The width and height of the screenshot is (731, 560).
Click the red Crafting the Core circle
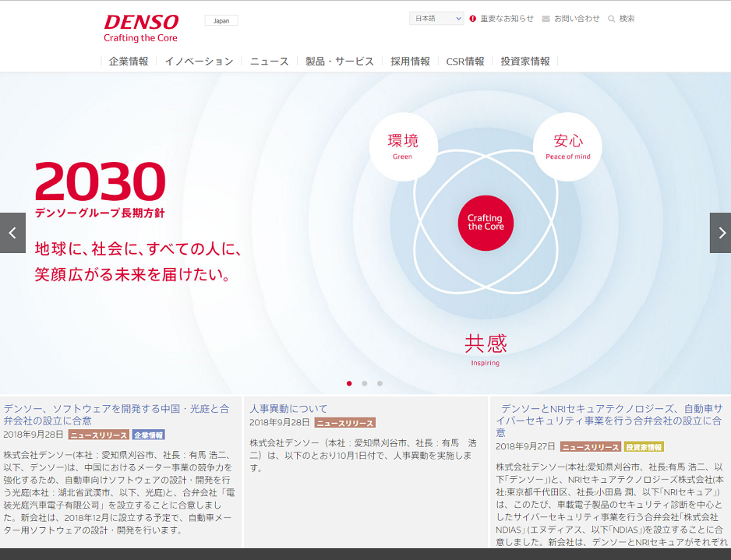[486, 223]
